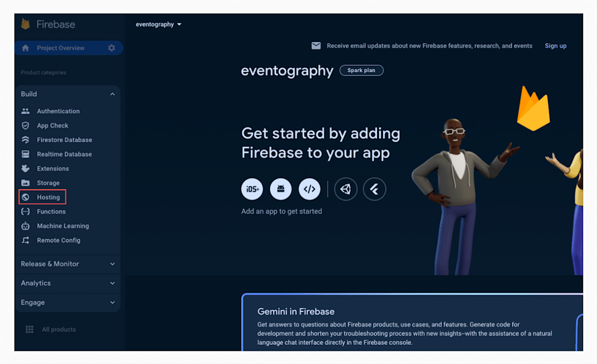Viewport: 597px width, 364px height.
Task: Click the Sign up link
Action: [x=556, y=46]
